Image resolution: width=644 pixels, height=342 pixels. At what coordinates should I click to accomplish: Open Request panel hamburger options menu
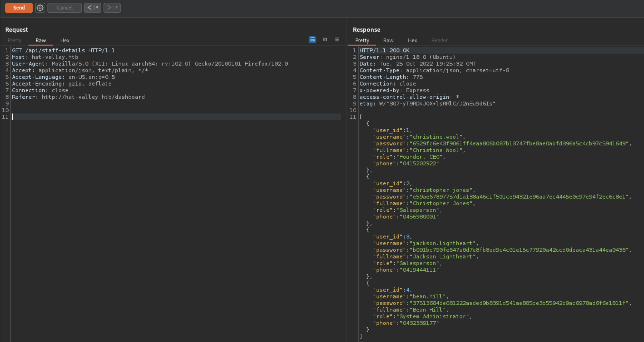pos(337,39)
